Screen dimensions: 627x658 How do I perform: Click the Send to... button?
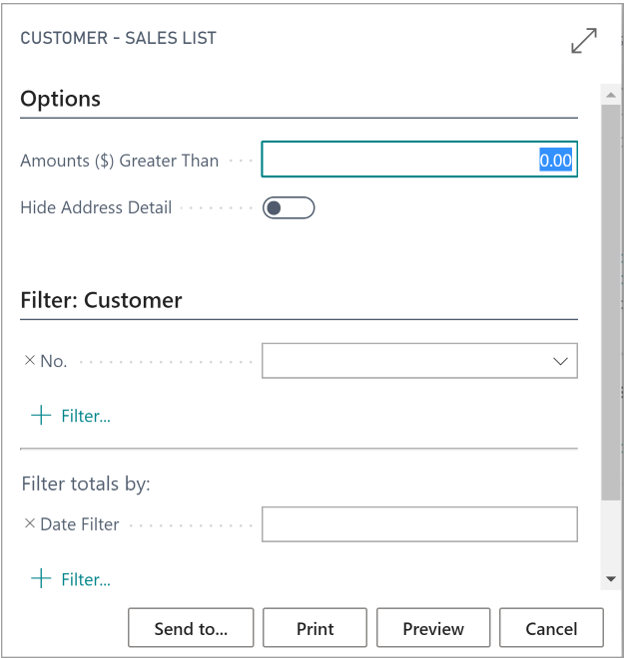pos(191,628)
